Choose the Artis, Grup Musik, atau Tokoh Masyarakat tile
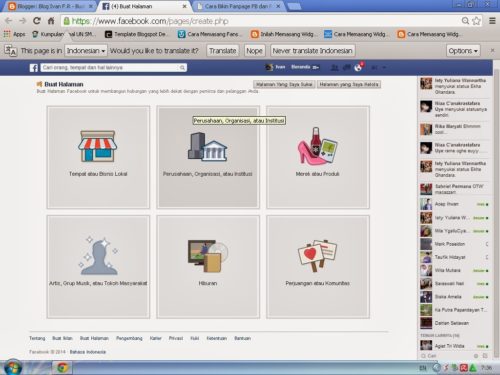500x375 pixels. (98, 267)
